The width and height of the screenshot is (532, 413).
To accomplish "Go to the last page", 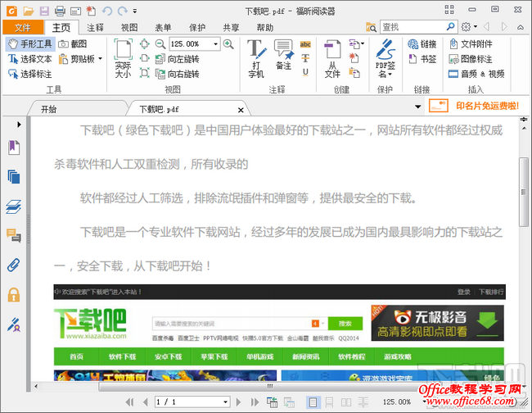I will (x=255, y=402).
